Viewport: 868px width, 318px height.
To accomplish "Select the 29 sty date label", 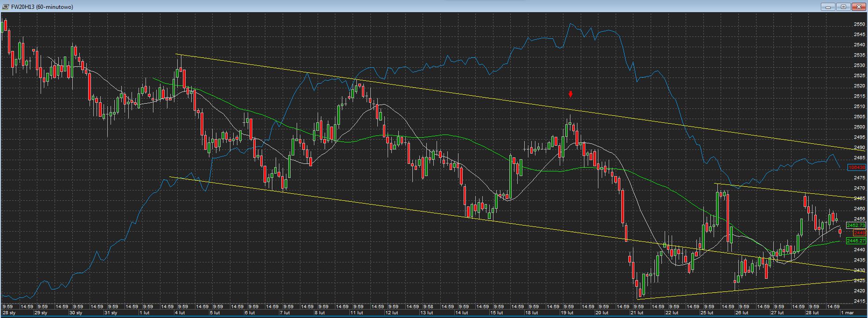I will [x=41, y=313].
